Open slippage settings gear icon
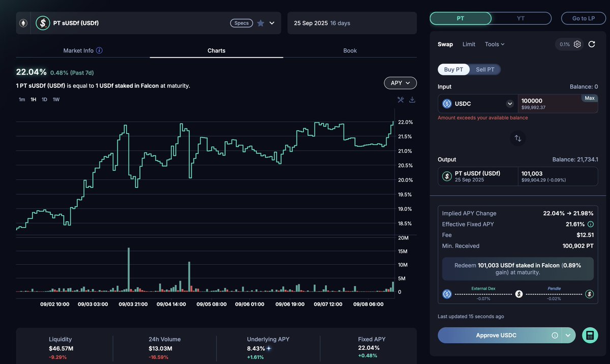 [x=577, y=44]
